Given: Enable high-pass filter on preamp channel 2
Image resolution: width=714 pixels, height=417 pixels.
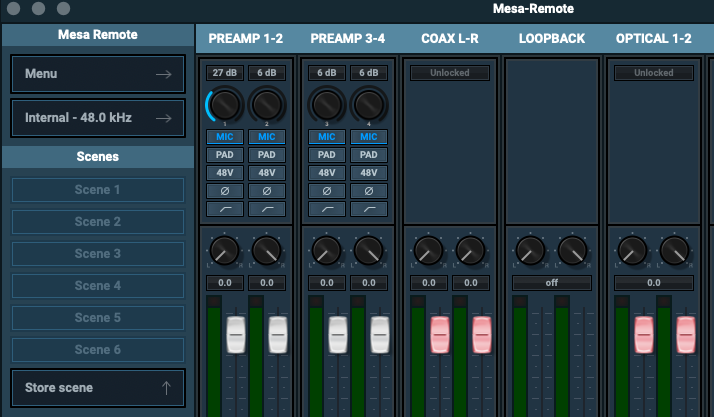Looking at the screenshot, I should tap(267, 209).
